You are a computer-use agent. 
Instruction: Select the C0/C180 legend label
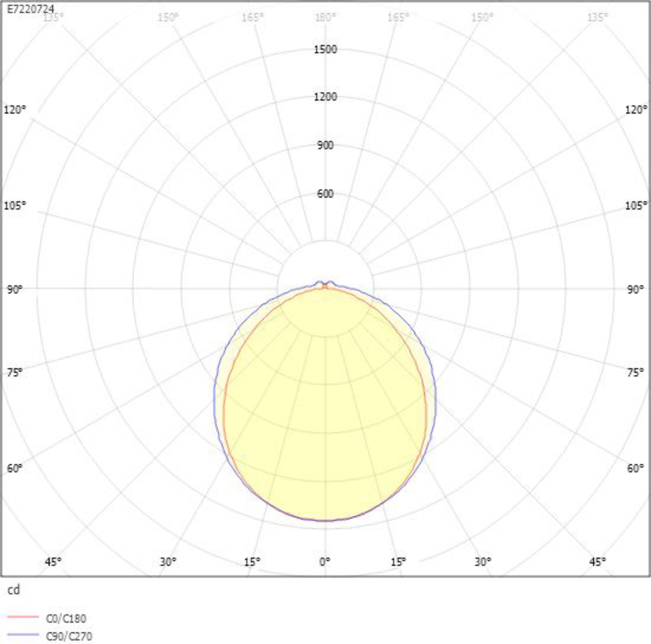tap(66, 619)
